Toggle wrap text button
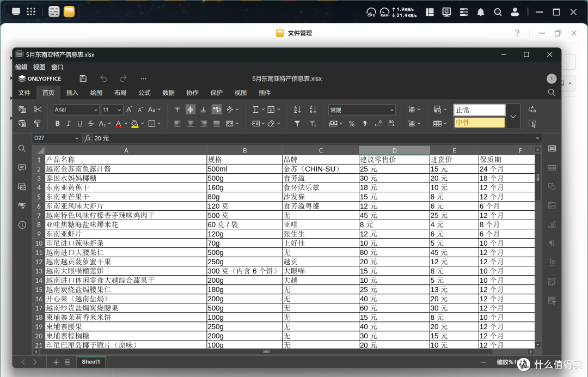Screen dimensions: 588x377 pos(217,109)
